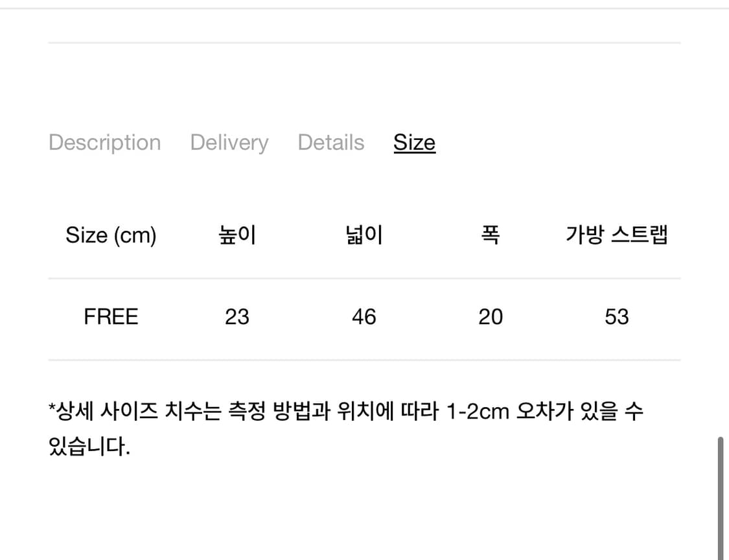Click the Size (cm) column header
This screenshot has height=560, width=729.
(110, 235)
